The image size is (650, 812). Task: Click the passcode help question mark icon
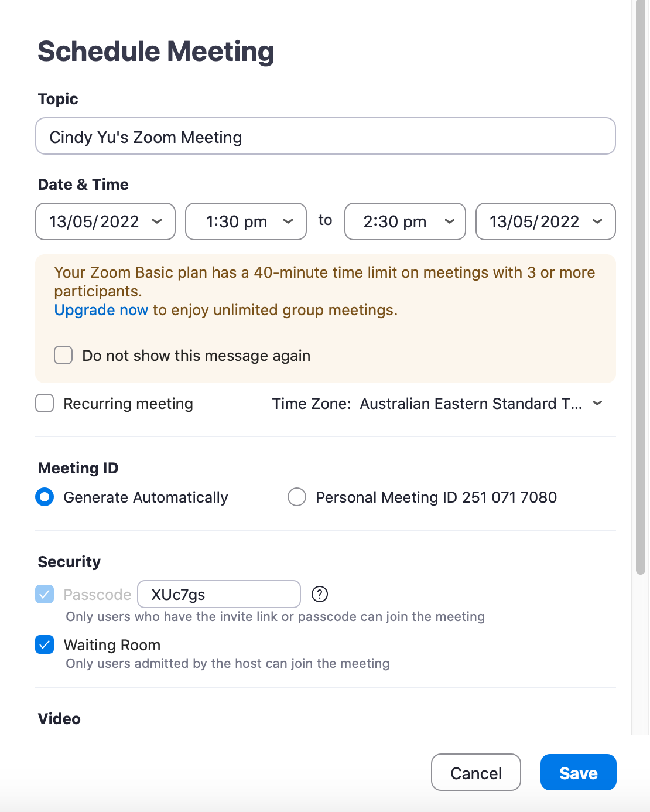tap(320, 594)
